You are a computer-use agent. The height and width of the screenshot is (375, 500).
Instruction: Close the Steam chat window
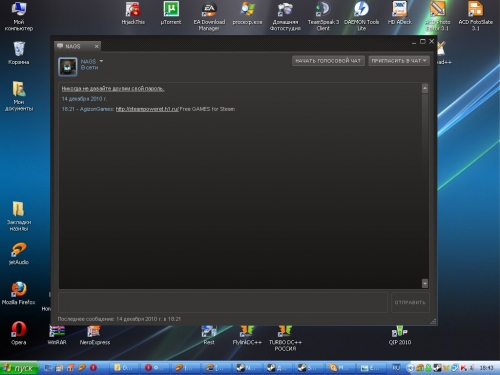(432, 41)
